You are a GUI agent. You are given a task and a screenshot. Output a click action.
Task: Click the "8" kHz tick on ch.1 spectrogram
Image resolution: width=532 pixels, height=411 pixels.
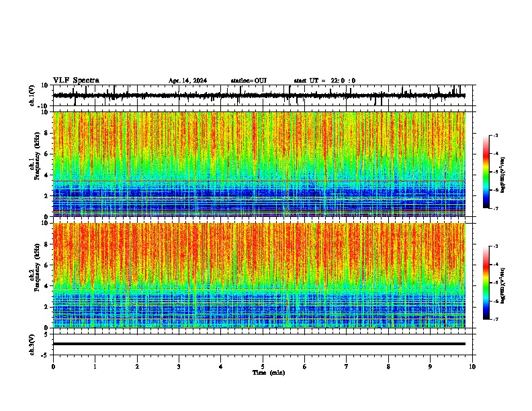[47, 133]
